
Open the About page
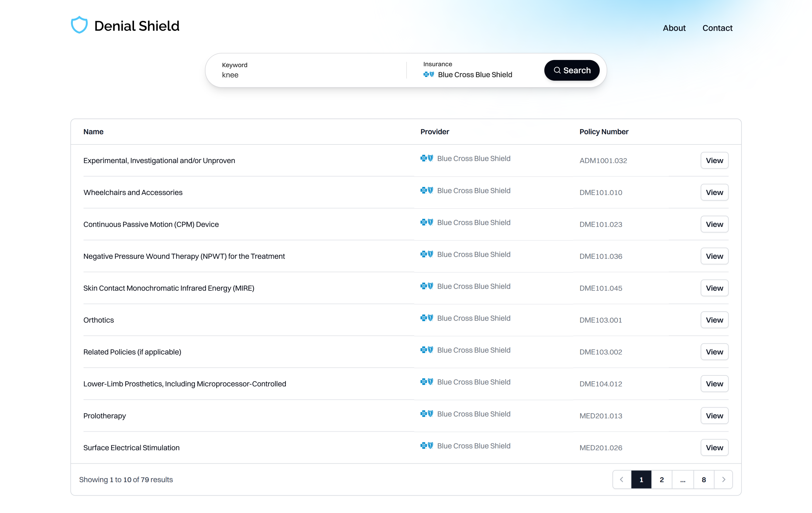coord(674,28)
